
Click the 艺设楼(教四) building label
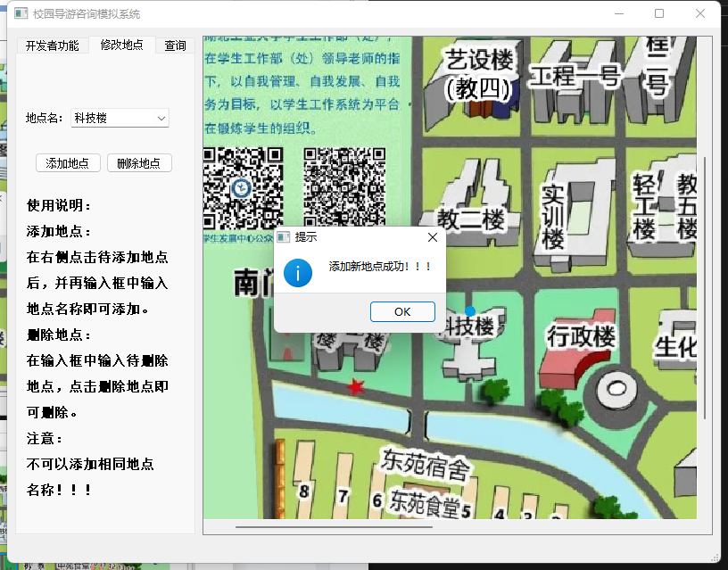479,74
